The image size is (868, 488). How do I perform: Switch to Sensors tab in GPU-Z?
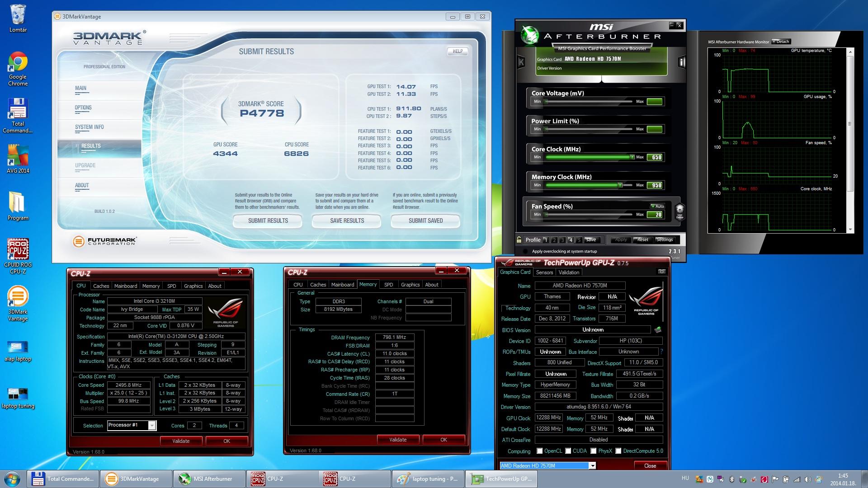(x=544, y=272)
